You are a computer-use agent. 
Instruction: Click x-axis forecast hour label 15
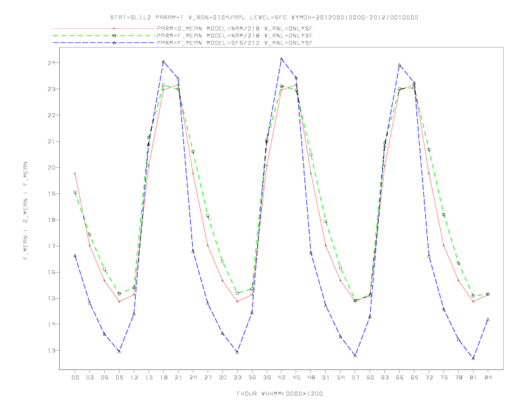[x=148, y=377]
